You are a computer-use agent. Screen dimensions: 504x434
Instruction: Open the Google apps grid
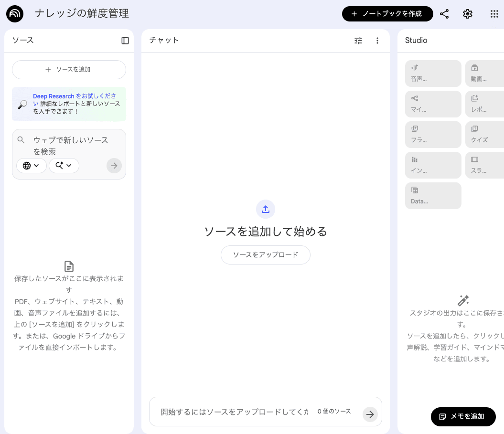pyautogui.click(x=494, y=14)
